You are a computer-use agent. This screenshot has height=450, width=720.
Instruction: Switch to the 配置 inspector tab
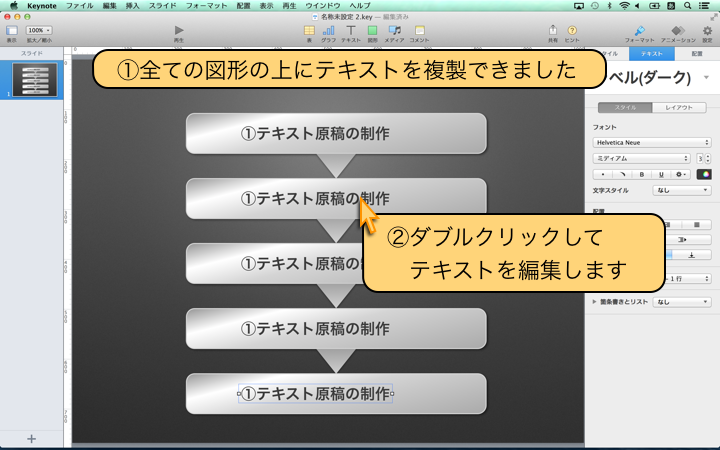[x=697, y=54]
